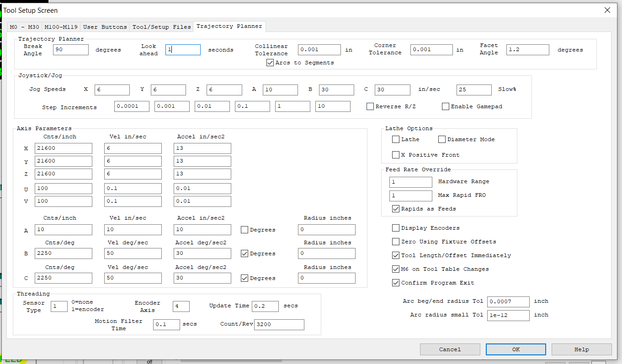622x364 pixels.
Task: Check the Enable Gamepad option
Action: (446, 106)
